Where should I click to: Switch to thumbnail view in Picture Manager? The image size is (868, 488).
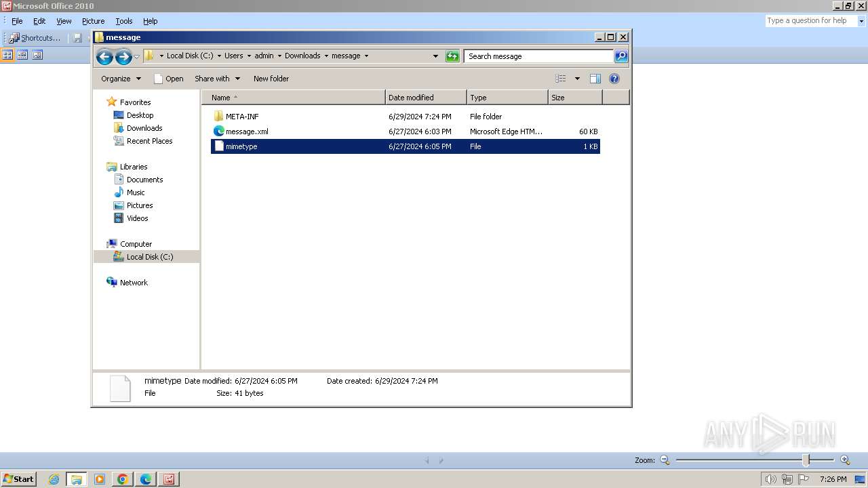(7, 55)
